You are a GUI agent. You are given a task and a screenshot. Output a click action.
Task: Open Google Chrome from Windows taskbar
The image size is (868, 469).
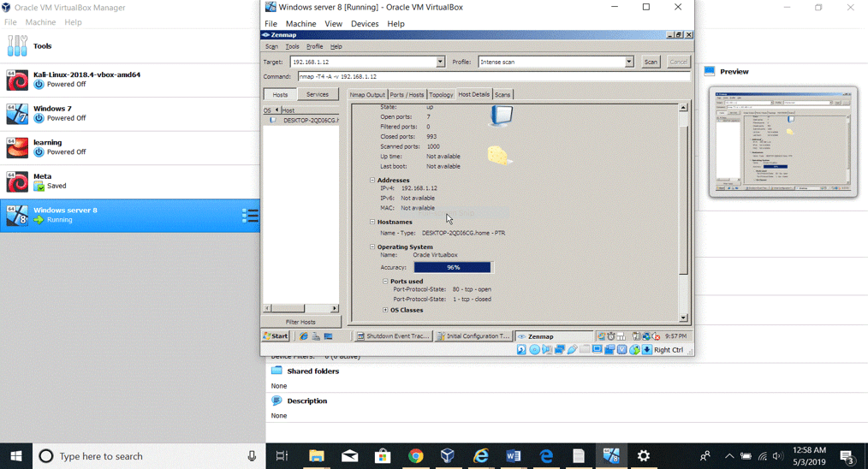point(416,455)
